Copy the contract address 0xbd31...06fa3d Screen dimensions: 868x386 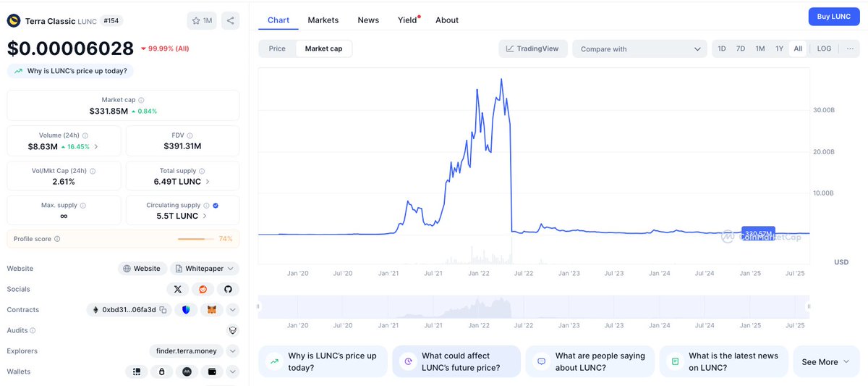[163, 310]
